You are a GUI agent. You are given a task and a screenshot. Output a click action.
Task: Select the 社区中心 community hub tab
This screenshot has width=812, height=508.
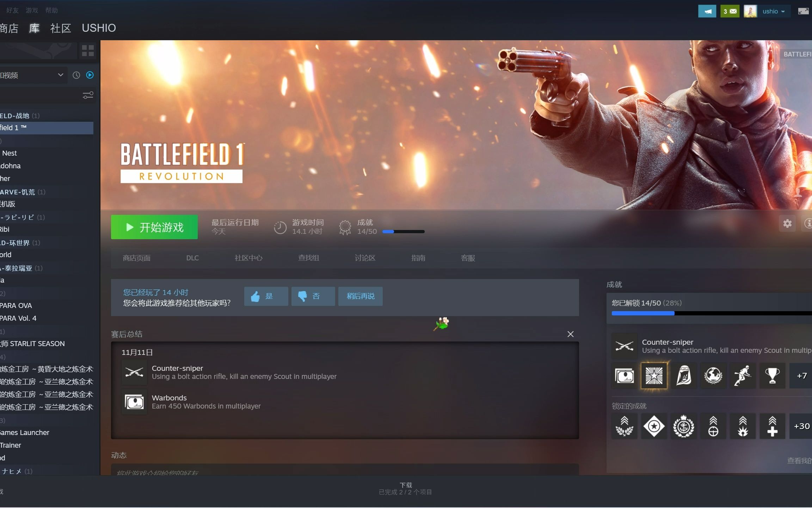click(247, 258)
